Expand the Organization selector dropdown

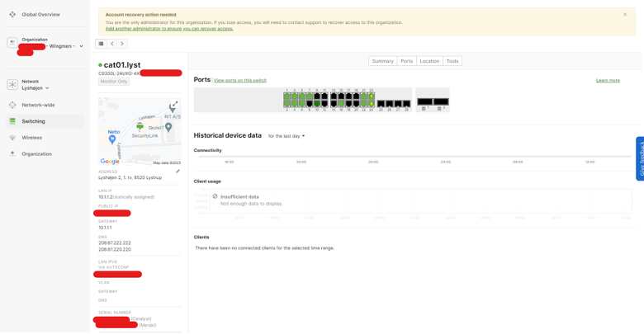pyautogui.click(x=81, y=46)
